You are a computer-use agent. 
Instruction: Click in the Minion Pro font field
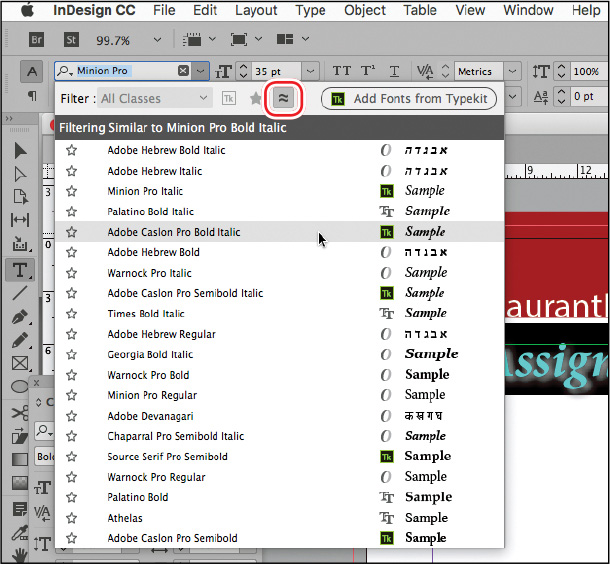(x=125, y=71)
